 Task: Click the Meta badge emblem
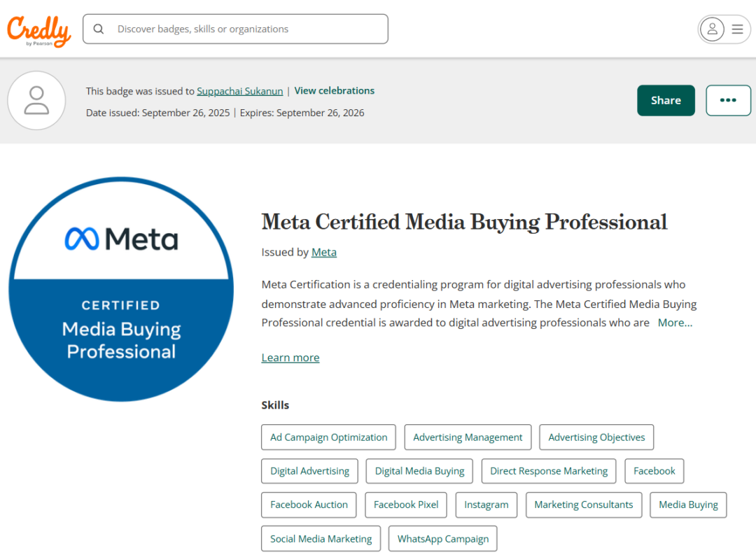(120, 289)
